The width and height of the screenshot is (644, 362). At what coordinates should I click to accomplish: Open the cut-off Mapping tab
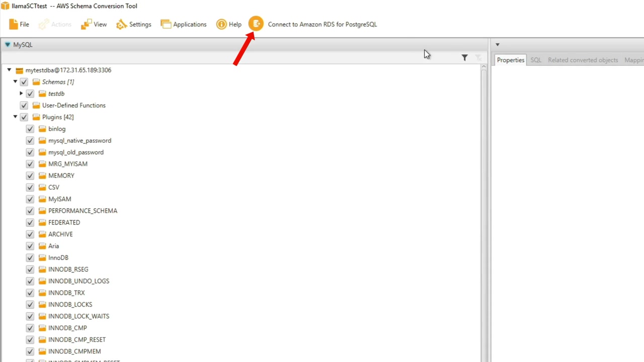633,60
